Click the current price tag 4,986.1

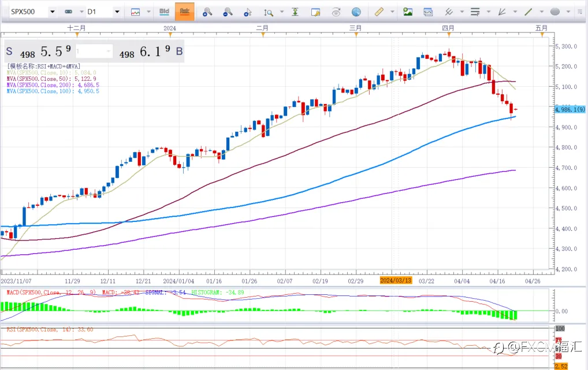[570, 110]
